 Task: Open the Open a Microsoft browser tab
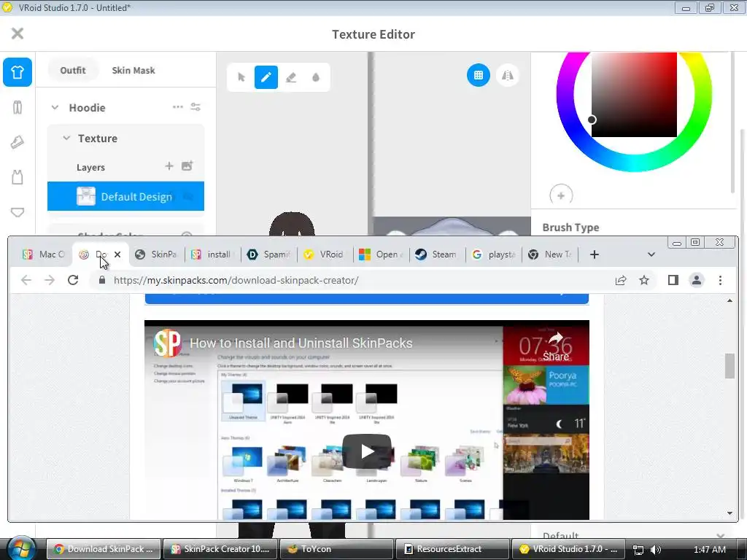(382, 254)
